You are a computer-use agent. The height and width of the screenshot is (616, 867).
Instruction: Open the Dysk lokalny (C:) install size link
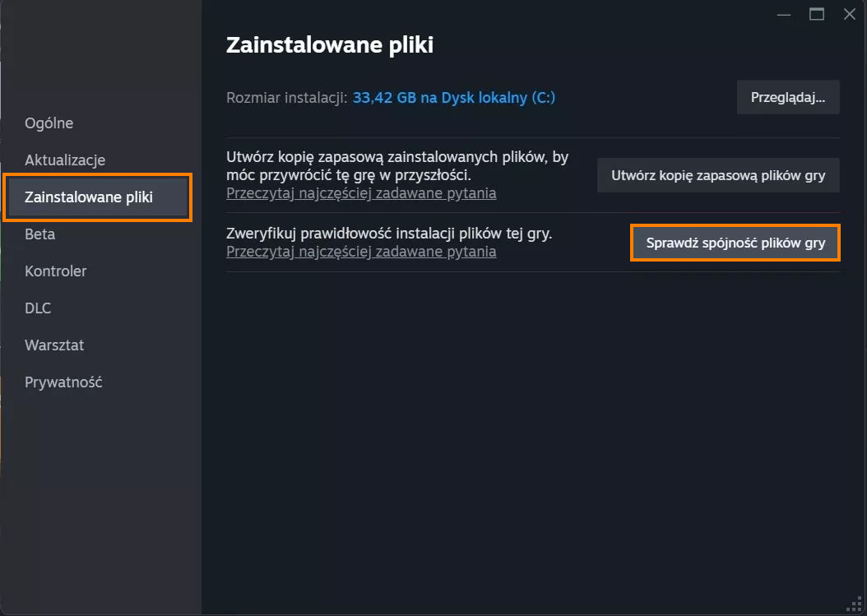[453, 98]
